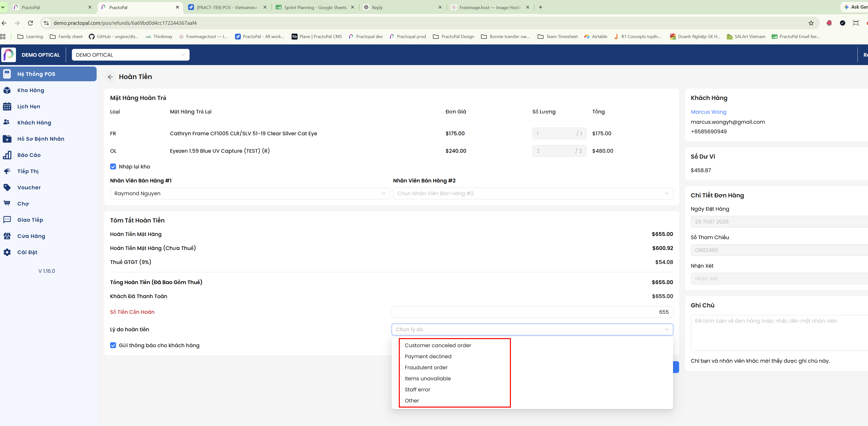Open Kho Hàng in the sidebar
868x426 pixels.
pos(49,90)
